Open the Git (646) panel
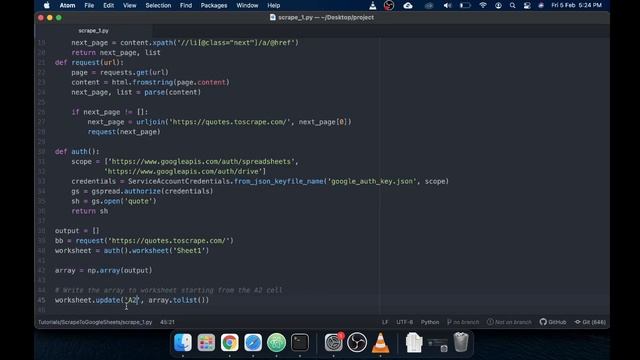The image size is (640, 360). 590,322
